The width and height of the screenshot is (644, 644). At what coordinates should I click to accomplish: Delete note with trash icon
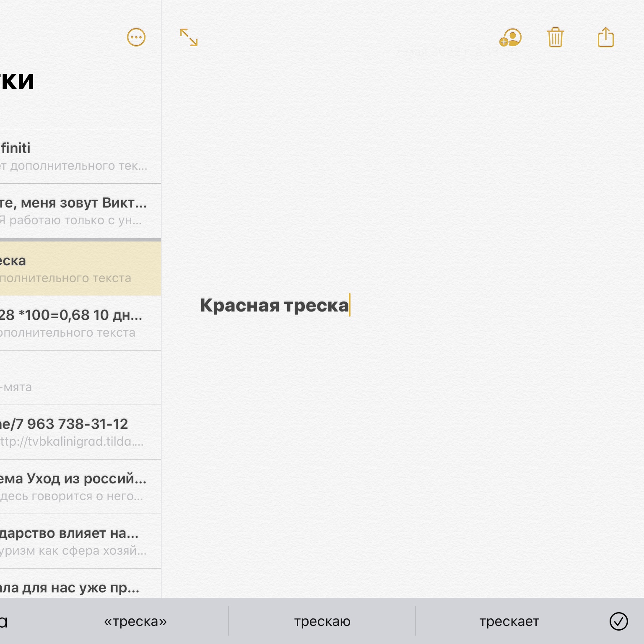pos(555,38)
